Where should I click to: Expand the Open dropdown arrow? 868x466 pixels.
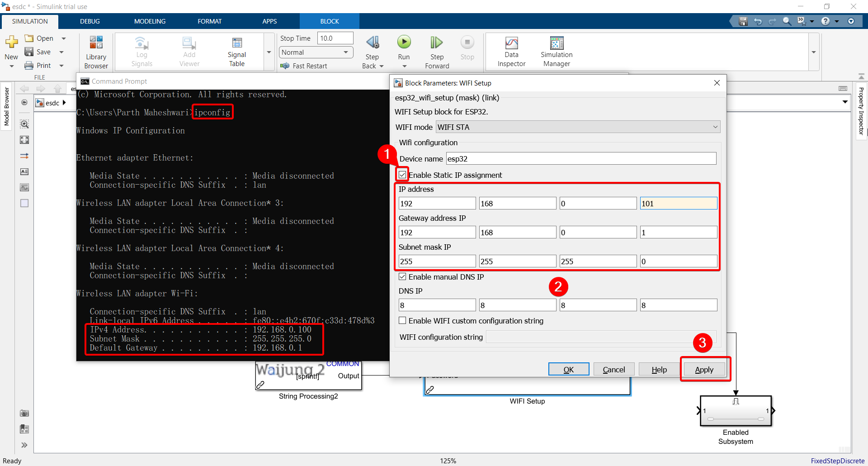(x=64, y=38)
